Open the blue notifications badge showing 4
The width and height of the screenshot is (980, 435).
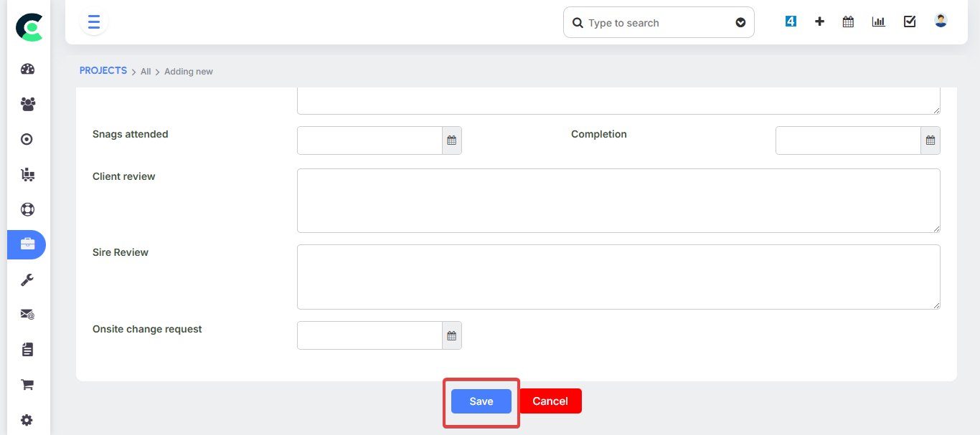click(791, 21)
